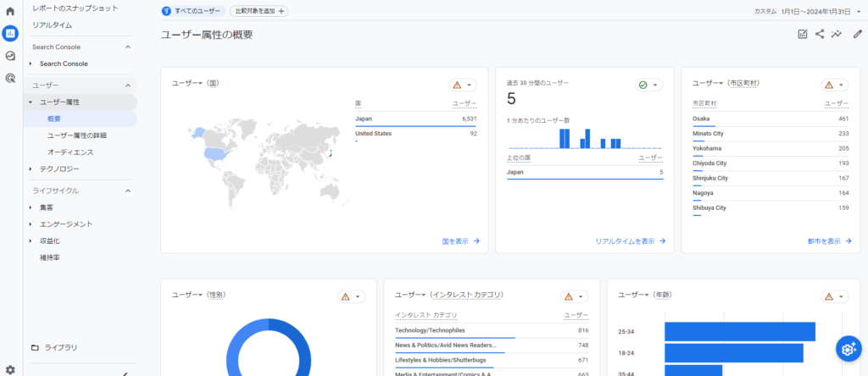Open green check status dropdown on realtime card
The height and width of the screenshot is (376, 868).
649,85
